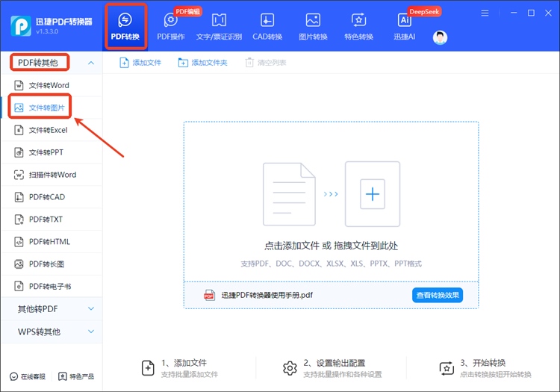Image resolution: width=560 pixels, height=392 pixels.
Task: Click the DeepSeek badge
Action: (x=424, y=11)
